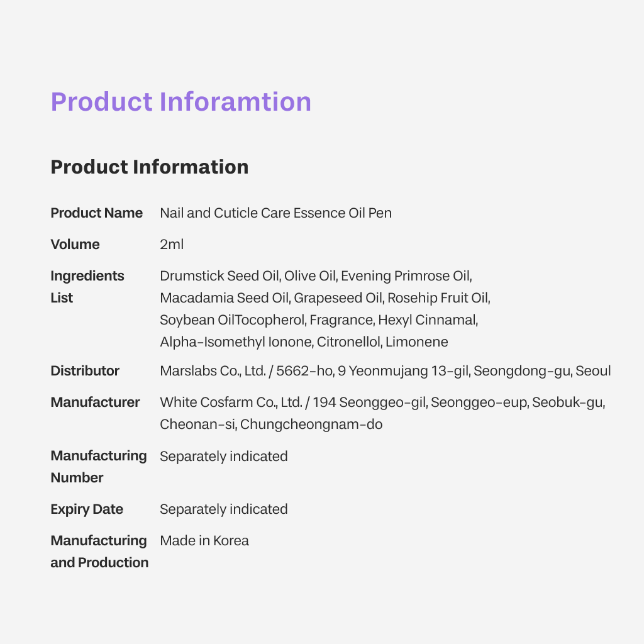Click the 'Ingredients List' label

(x=87, y=287)
